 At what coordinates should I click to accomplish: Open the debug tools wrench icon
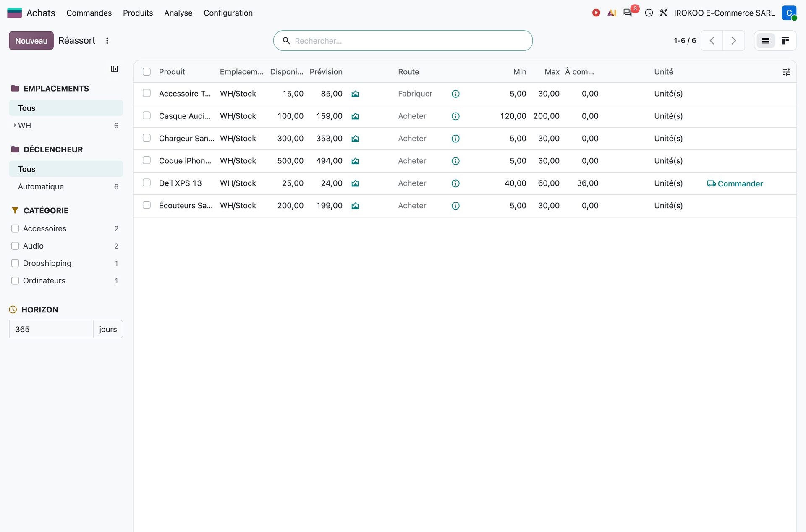[x=663, y=13]
